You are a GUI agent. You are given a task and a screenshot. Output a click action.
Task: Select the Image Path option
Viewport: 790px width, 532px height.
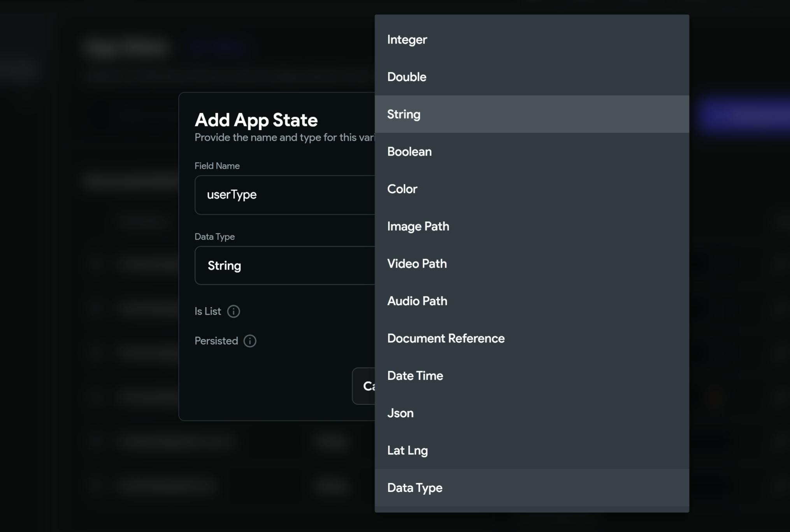(418, 226)
